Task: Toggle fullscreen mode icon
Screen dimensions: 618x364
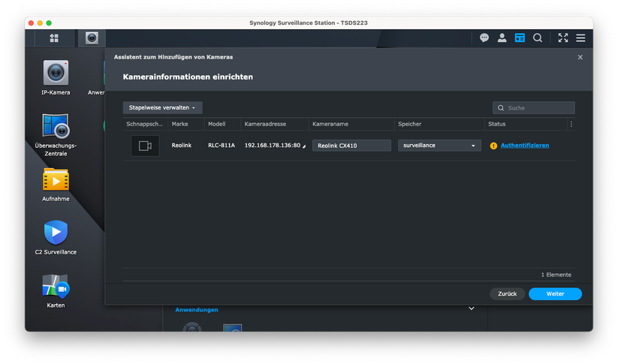Action: point(563,38)
